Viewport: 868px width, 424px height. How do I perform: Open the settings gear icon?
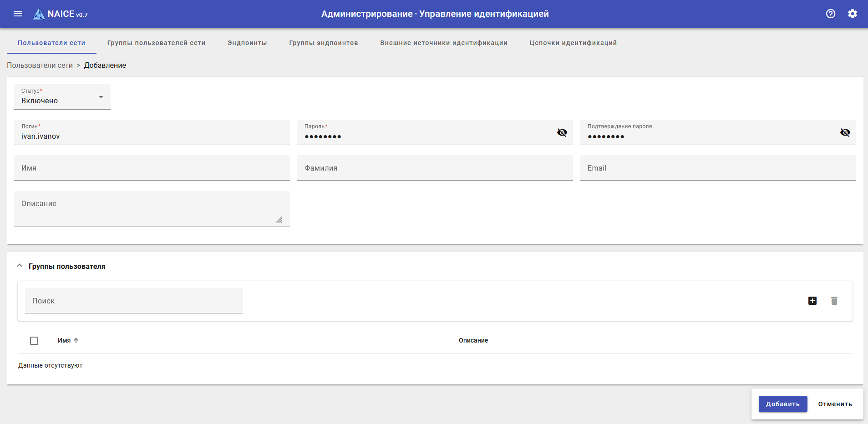(x=852, y=14)
